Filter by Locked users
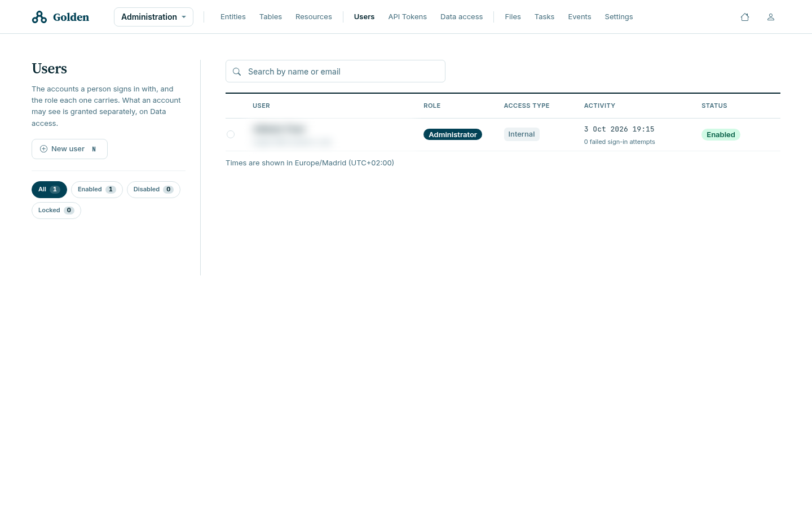Viewport: 812px width, 508px height. point(56,211)
